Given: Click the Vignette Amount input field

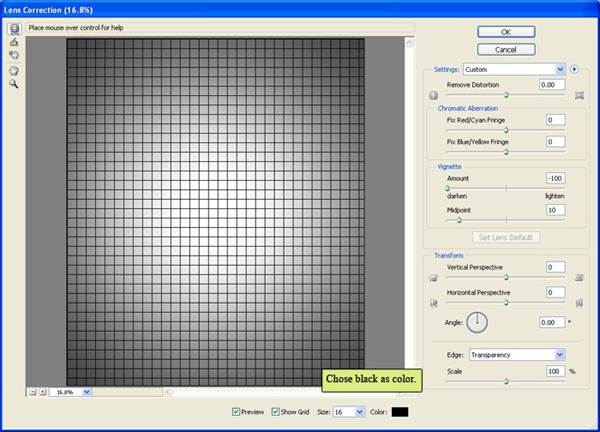Looking at the screenshot, I should click(555, 177).
